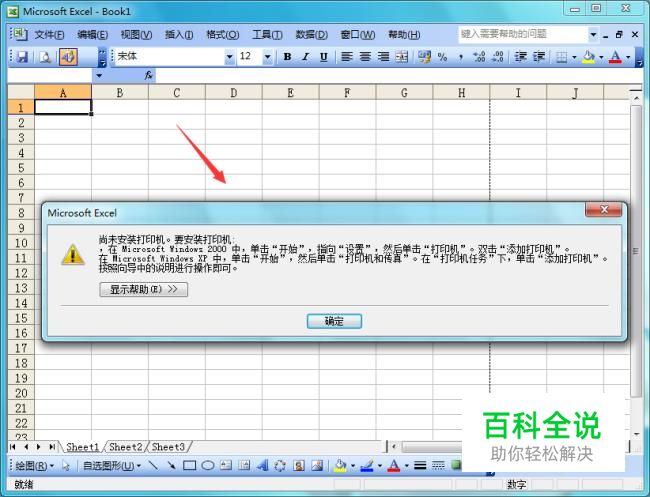Insert WordArt from drawing toolbar
Screen dimensions: 650x497
[262, 466]
